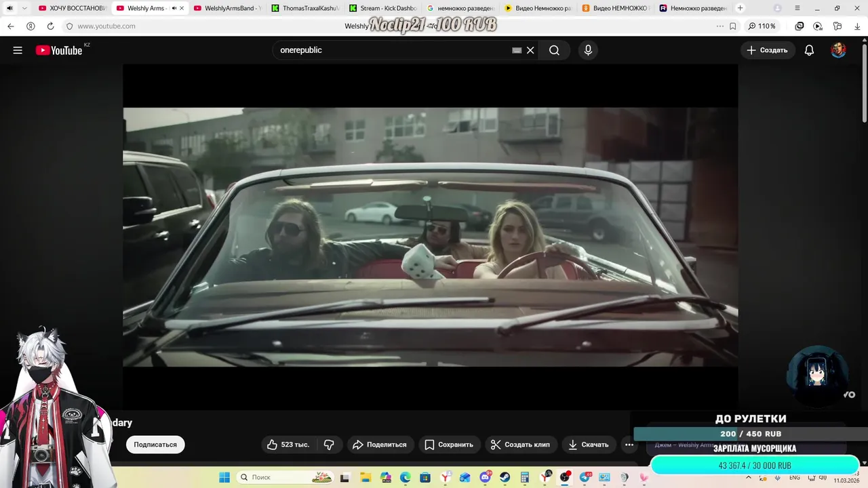The width and height of the screenshot is (868, 488).
Task: Click the Сохранить save button
Action: (x=449, y=445)
